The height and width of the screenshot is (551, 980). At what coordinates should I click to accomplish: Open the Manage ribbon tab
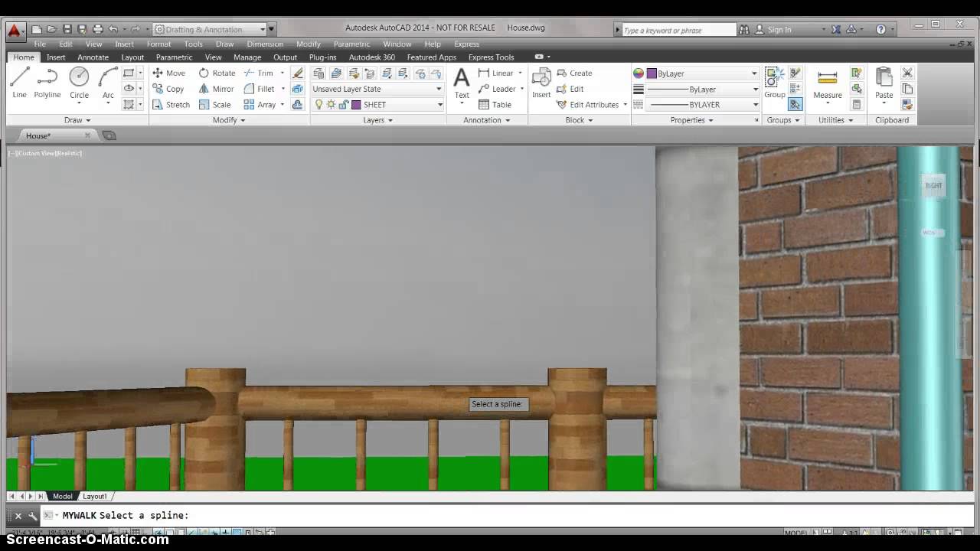[247, 57]
